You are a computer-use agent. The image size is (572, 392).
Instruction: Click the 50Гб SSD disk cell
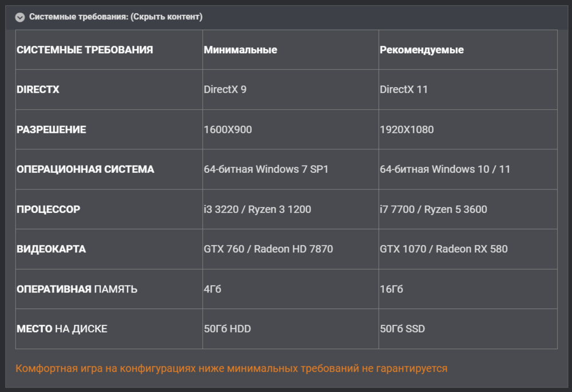pos(402,329)
